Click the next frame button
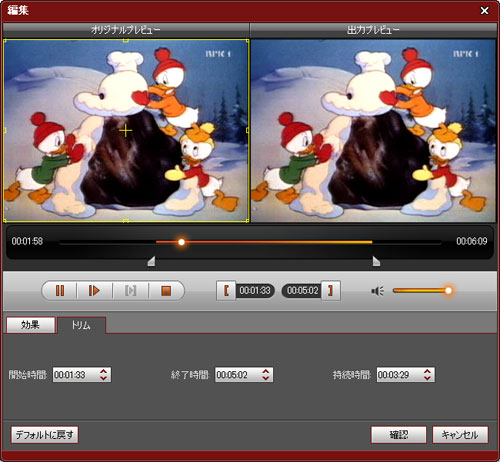 [130, 291]
